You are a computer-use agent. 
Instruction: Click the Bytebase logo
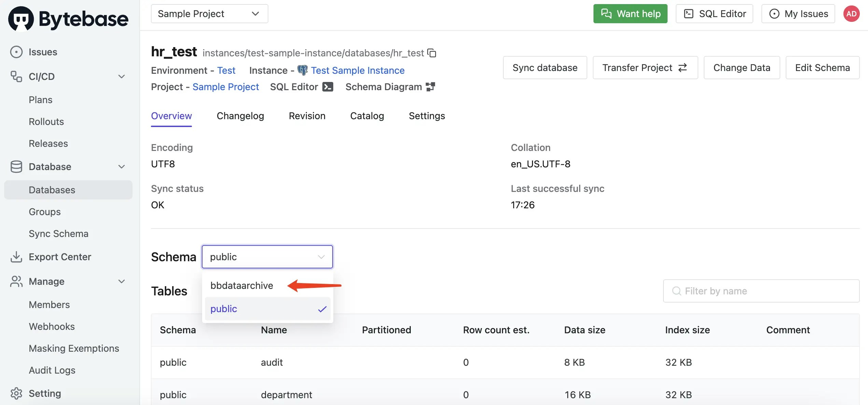[x=67, y=18]
